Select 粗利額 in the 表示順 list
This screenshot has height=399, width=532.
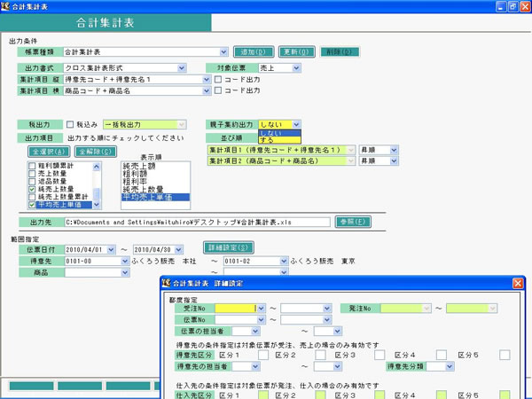click(x=155, y=174)
